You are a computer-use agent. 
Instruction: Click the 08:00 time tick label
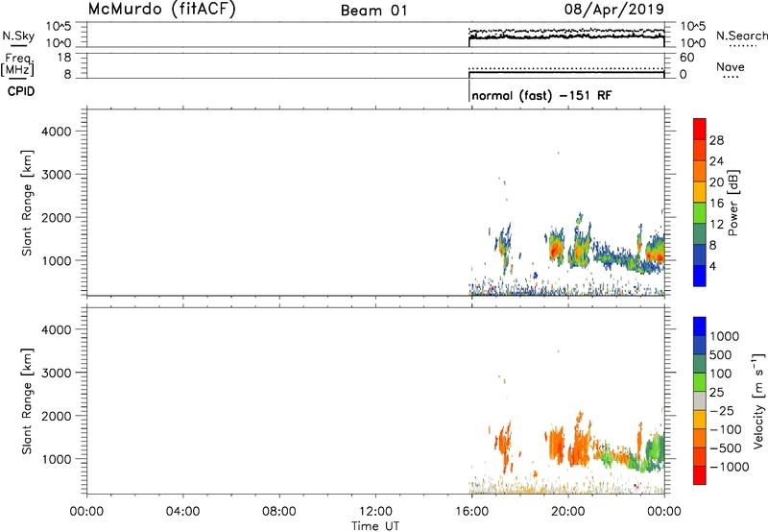coord(278,512)
